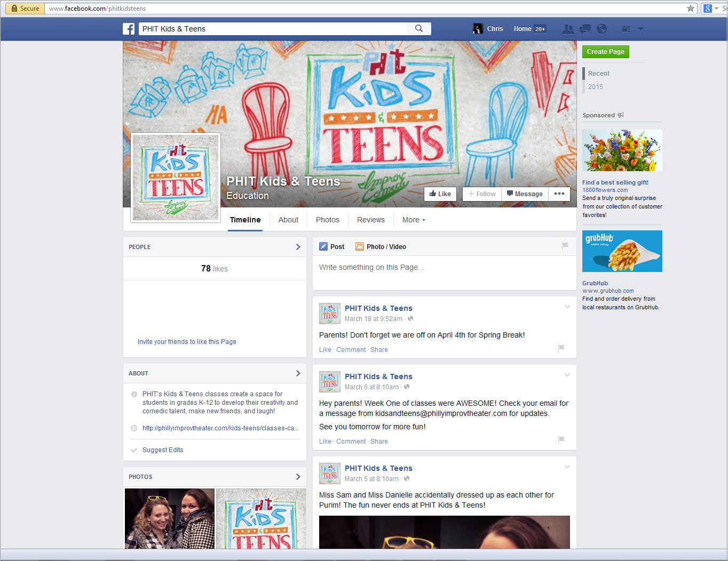
Task: Click Chris profile picture in top bar
Action: click(478, 29)
